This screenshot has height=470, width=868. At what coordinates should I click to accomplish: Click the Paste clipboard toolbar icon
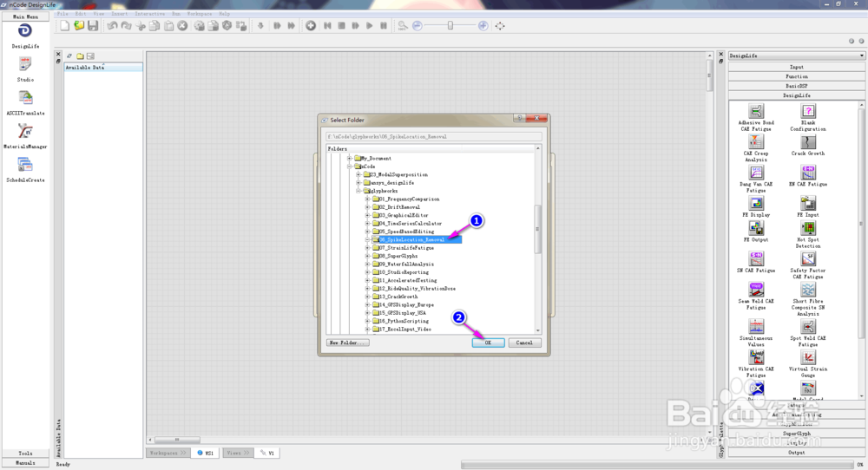point(169,26)
